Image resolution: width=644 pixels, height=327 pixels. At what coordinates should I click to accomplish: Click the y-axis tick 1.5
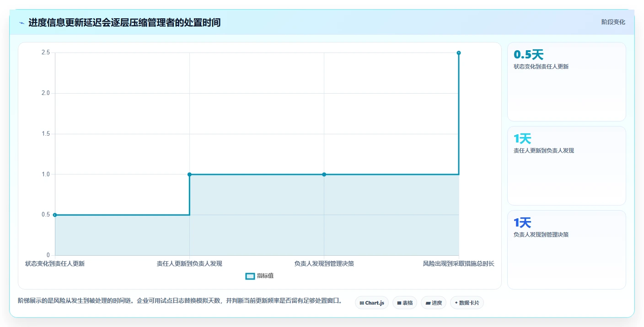click(x=45, y=134)
